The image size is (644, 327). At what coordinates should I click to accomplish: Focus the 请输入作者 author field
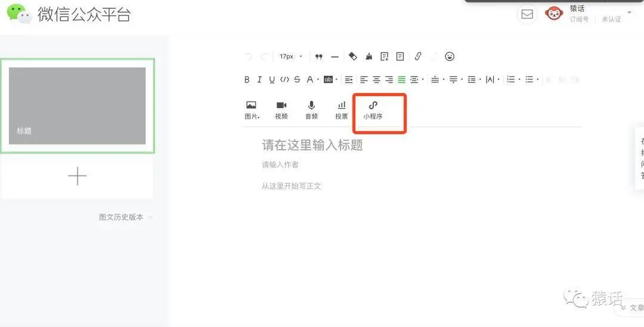pyautogui.click(x=280, y=165)
